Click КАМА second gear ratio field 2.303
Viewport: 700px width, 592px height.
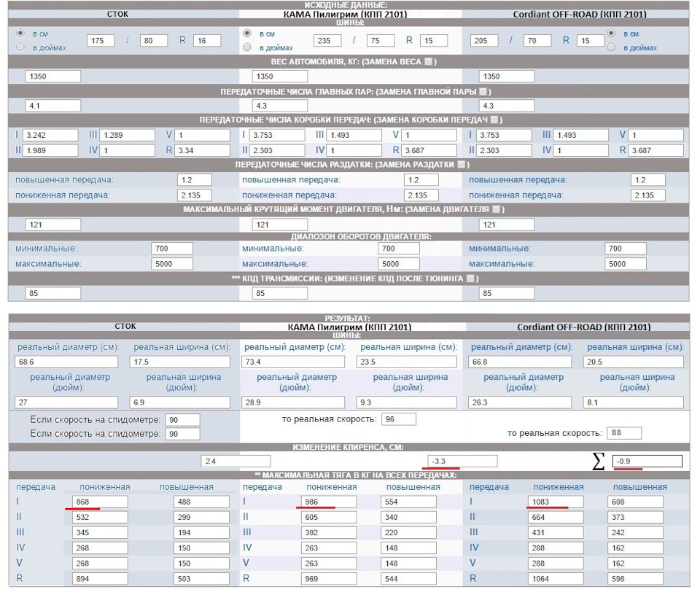277,150
